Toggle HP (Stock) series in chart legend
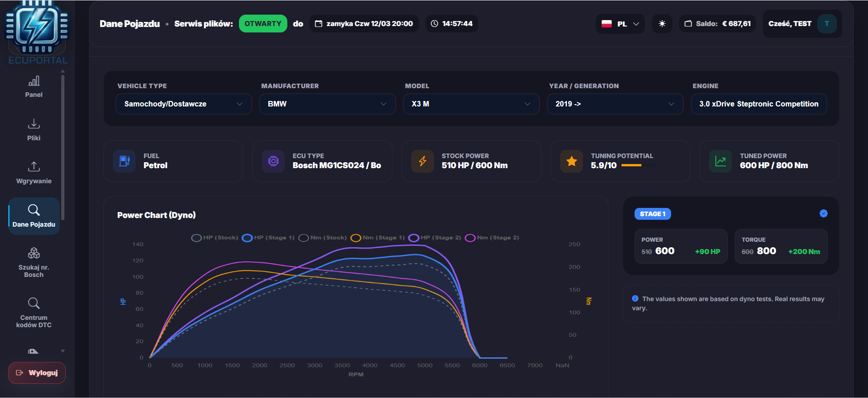 click(215, 238)
